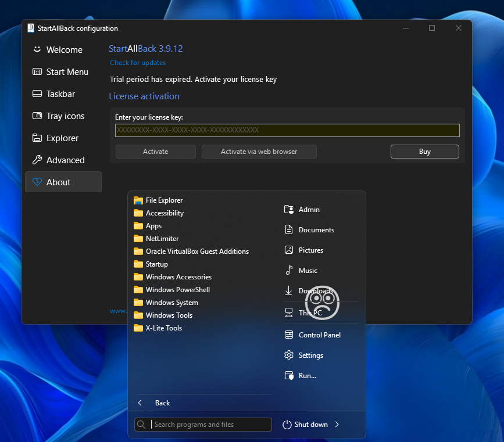Click the Back arrow chevron icon
Viewport: 504px width, 442px height.
pyautogui.click(x=140, y=403)
